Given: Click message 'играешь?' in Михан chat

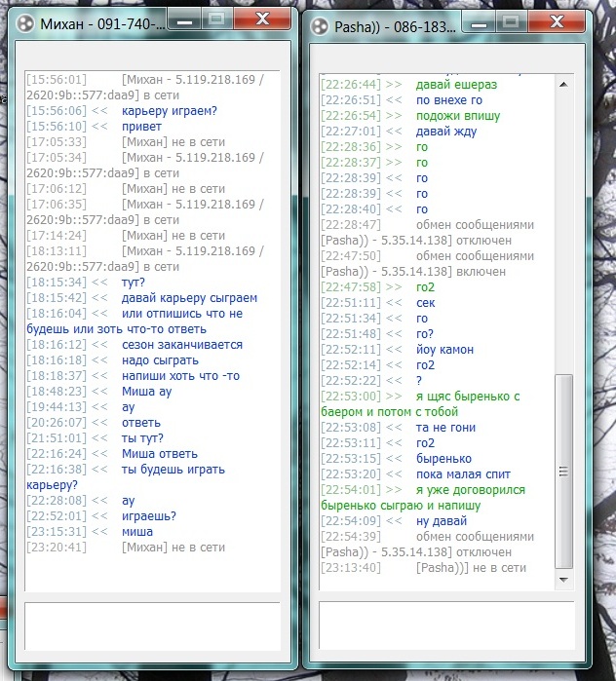Looking at the screenshot, I should (x=149, y=516).
